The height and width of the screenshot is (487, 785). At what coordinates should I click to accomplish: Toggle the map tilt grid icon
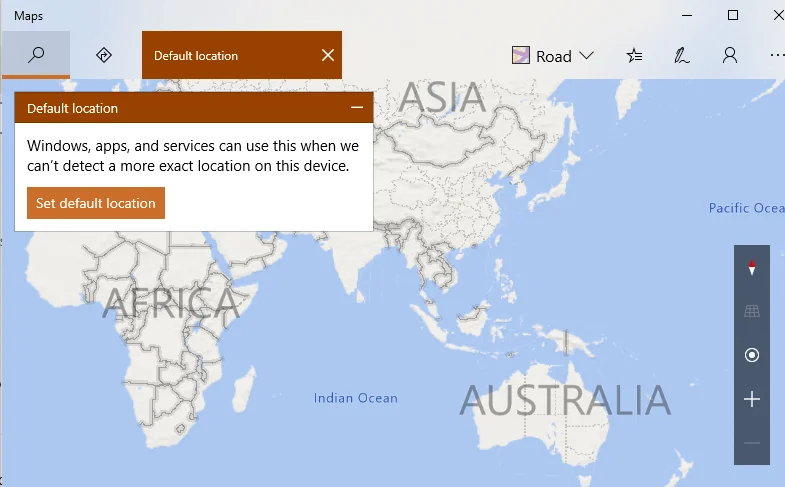pyautogui.click(x=751, y=311)
